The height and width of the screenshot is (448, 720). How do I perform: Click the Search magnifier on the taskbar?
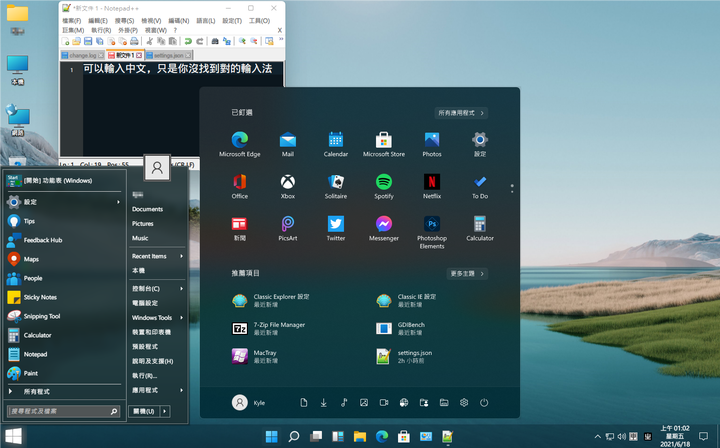click(294, 436)
